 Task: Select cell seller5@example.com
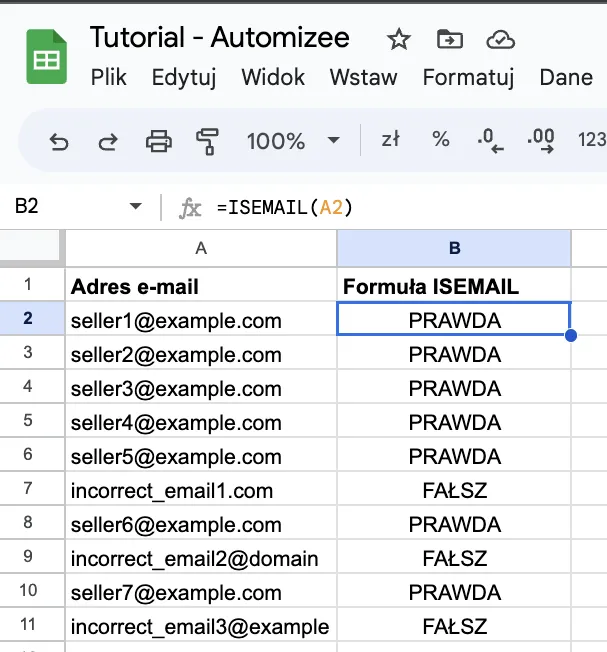(201, 454)
